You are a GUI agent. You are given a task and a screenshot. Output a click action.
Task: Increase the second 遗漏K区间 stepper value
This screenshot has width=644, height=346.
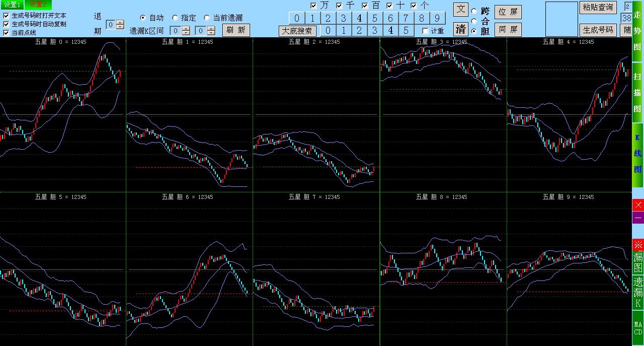pyautogui.click(x=211, y=28)
